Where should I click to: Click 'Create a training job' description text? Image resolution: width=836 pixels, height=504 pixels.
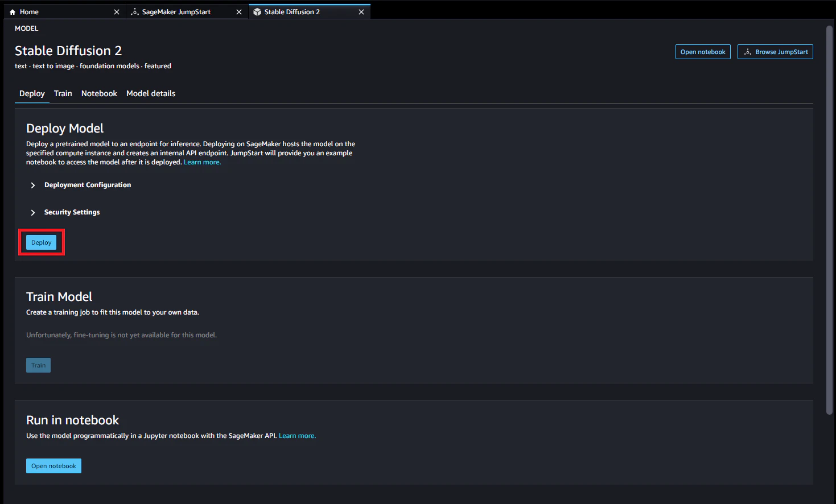pos(113,312)
